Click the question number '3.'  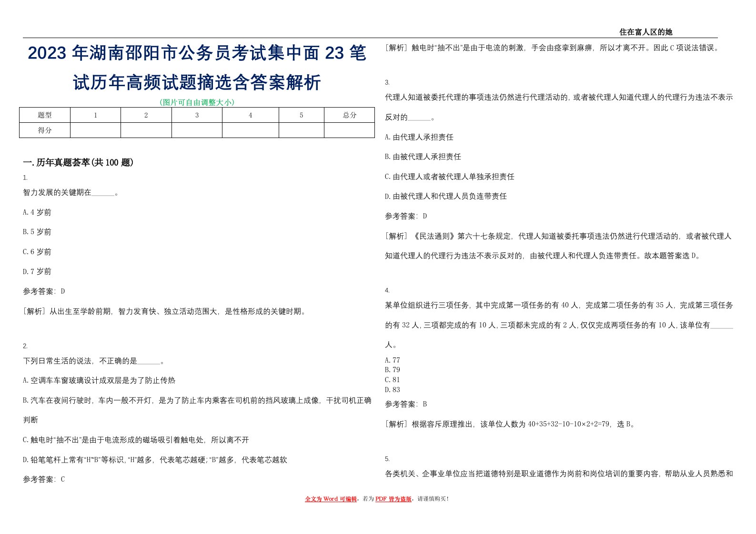pos(387,83)
